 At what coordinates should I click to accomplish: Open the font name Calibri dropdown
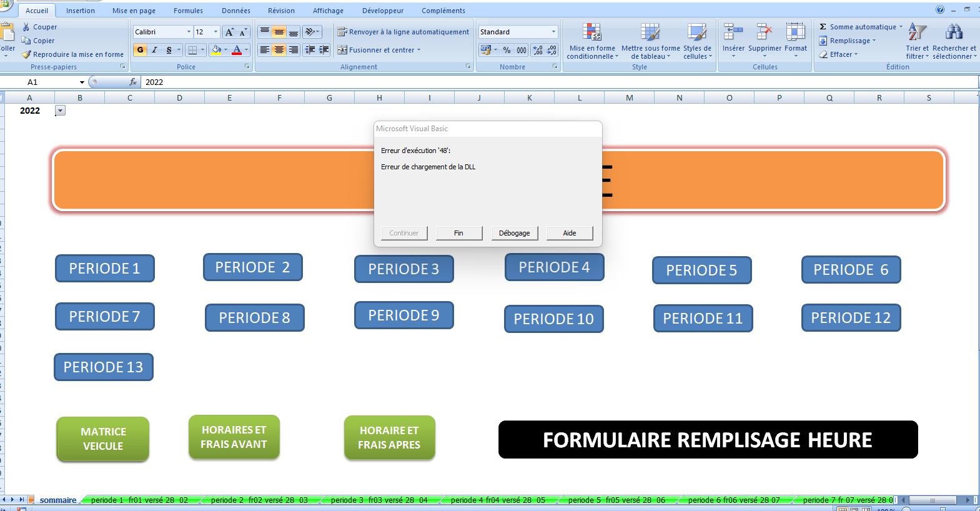point(189,32)
